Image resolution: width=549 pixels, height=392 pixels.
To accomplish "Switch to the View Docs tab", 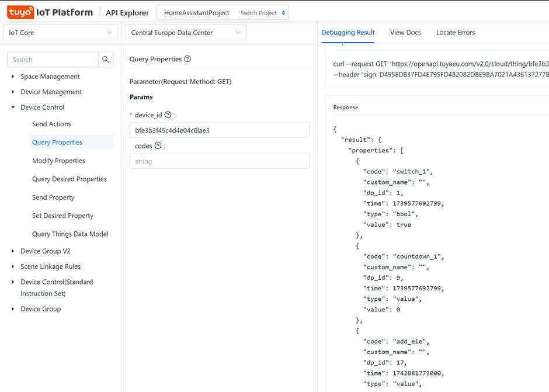I will 405,33.
